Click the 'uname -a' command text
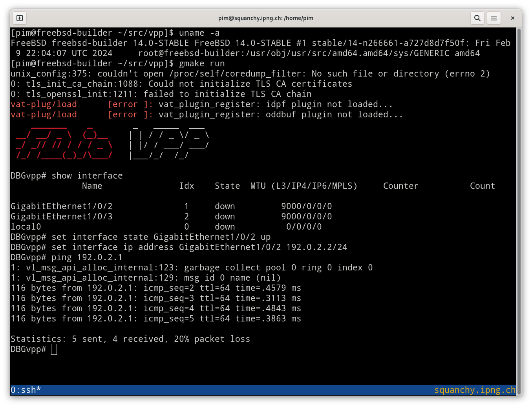532x407 pixels. [x=199, y=33]
